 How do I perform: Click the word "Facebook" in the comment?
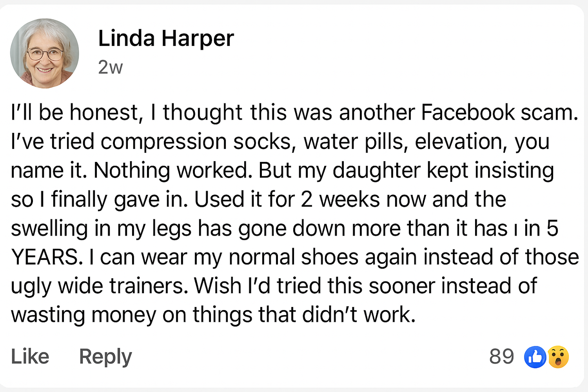pos(468,113)
